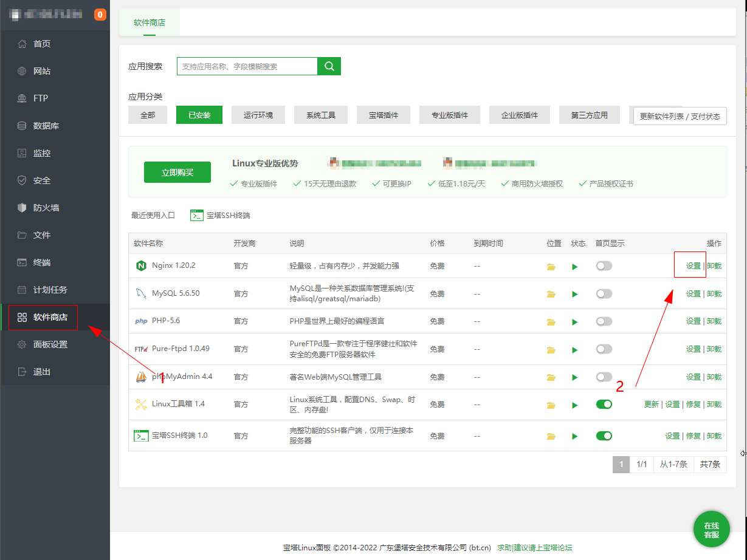The height and width of the screenshot is (560, 747).
Task: Click the phpMyAdmin running status icon
Action: (574, 377)
